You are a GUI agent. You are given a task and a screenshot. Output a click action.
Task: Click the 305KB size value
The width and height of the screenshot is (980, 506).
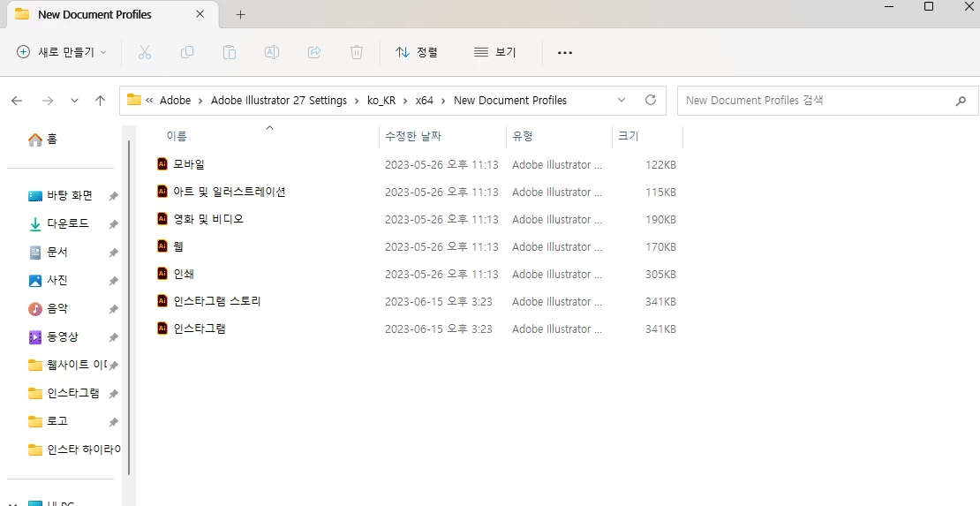660,274
